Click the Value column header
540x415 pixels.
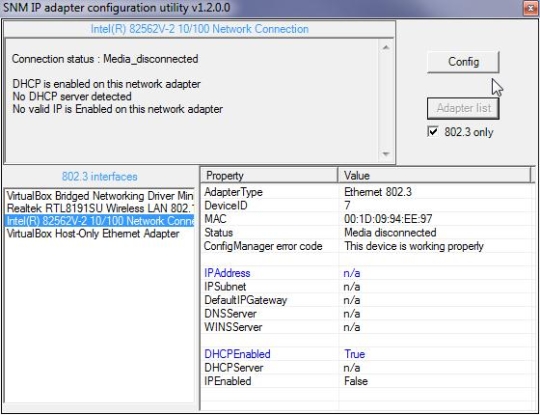(435, 176)
